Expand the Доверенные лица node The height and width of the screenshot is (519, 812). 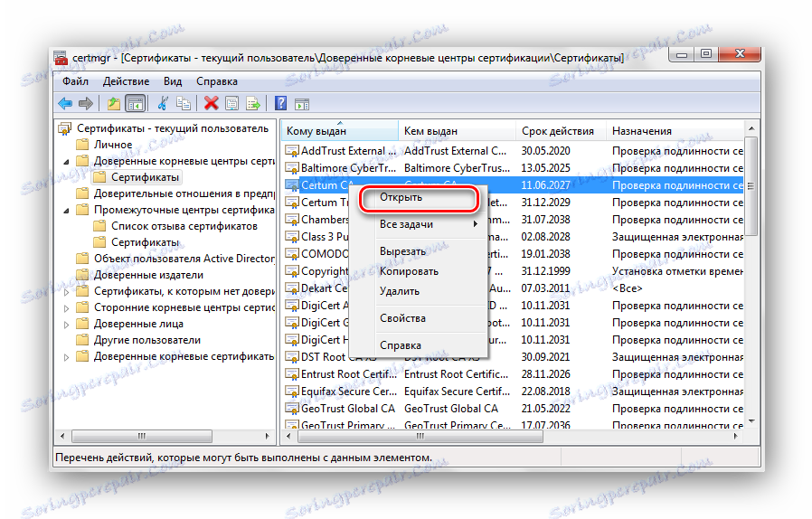[x=66, y=325]
